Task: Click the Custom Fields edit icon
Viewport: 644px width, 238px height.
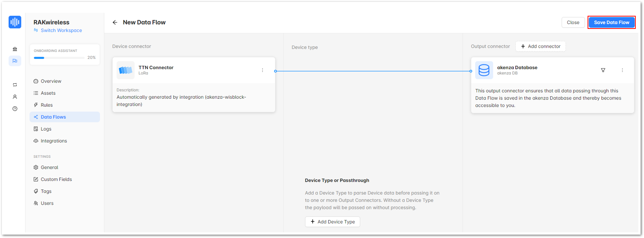Action: [36, 179]
